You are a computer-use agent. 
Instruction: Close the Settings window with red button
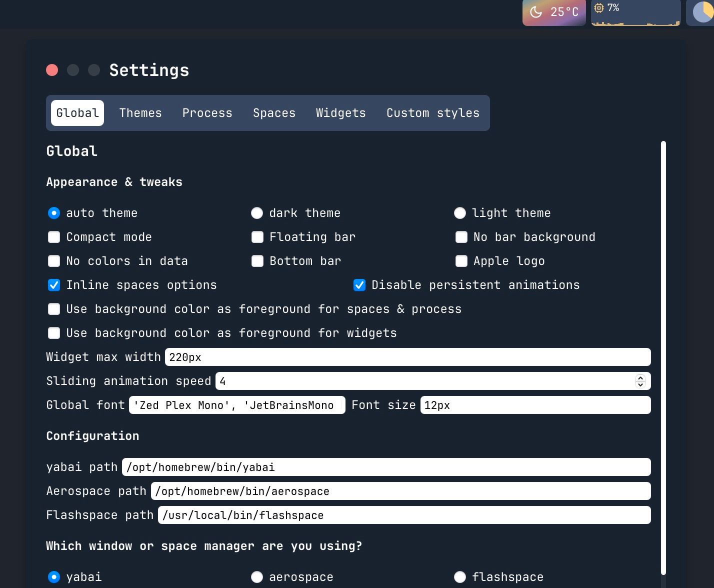pyautogui.click(x=52, y=70)
